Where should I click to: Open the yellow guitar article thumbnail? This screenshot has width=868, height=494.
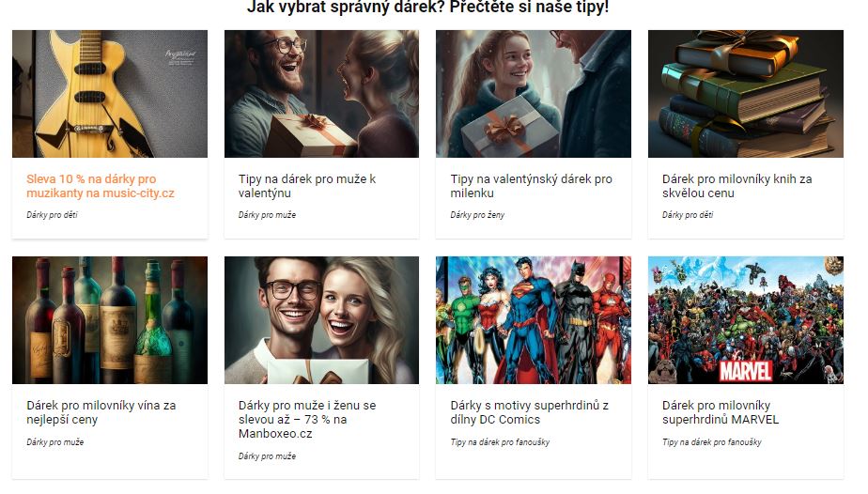coord(110,94)
